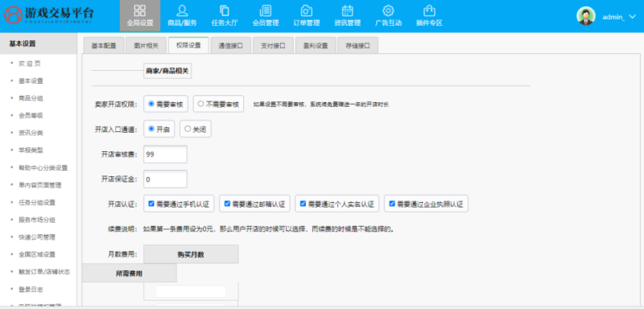Open 广告互动 gear icon in top nav

[388, 10]
